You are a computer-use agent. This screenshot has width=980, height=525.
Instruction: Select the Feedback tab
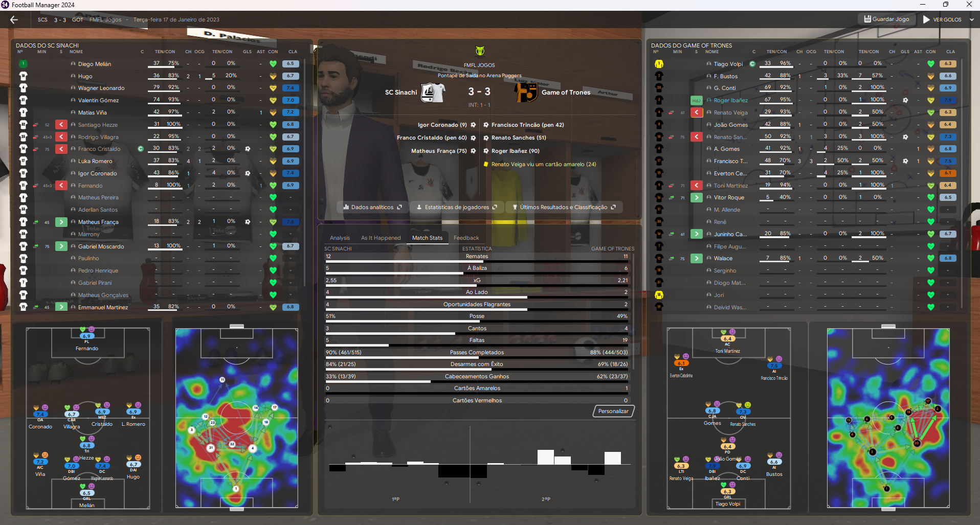(x=466, y=238)
